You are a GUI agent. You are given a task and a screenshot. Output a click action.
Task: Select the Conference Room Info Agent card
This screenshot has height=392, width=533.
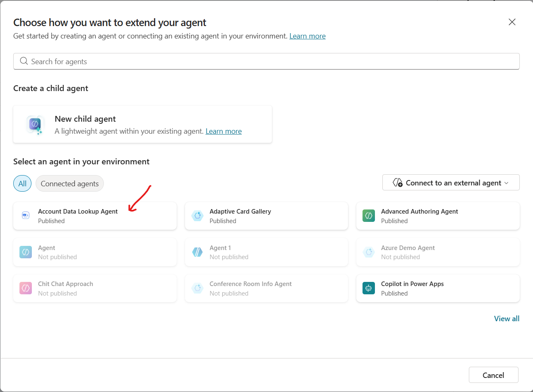(x=266, y=288)
